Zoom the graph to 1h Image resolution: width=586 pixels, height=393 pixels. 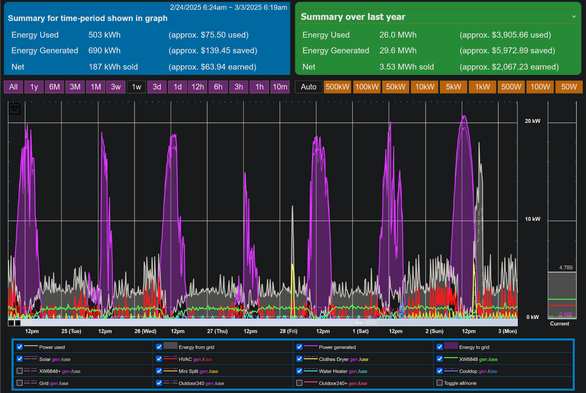(x=259, y=87)
